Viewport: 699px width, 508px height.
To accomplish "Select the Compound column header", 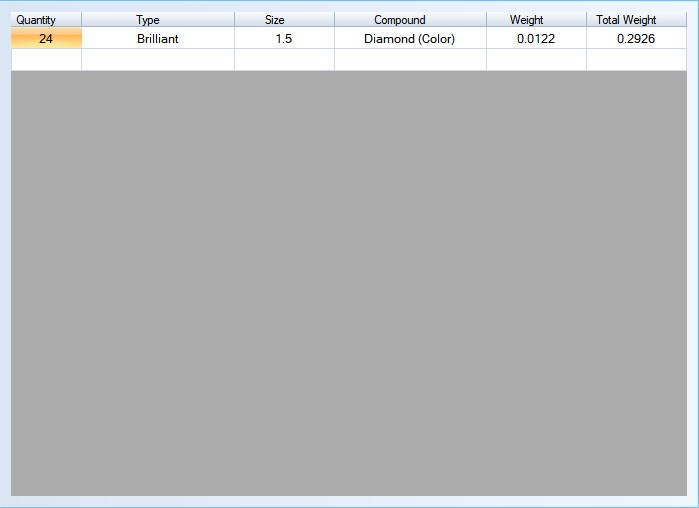I will [x=400, y=20].
